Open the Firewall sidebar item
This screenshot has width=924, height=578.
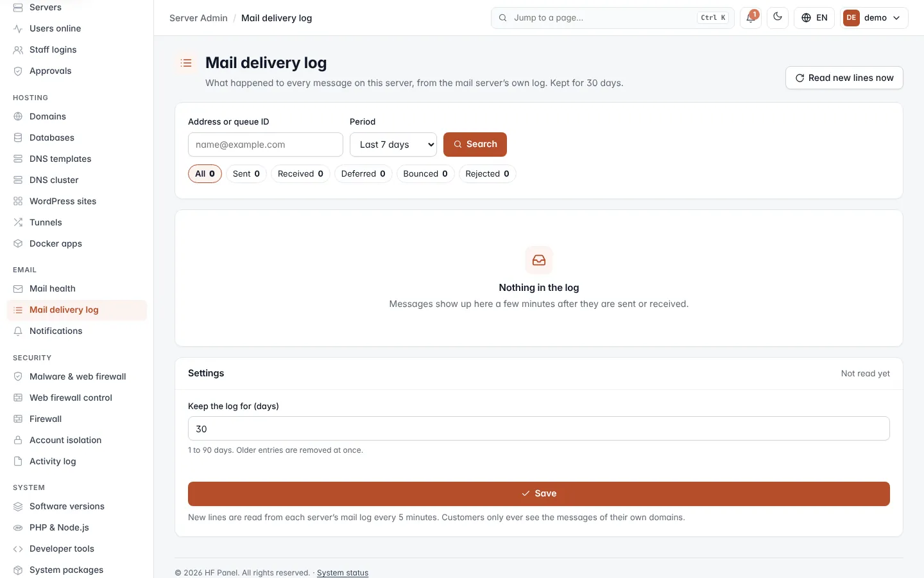click(x=77, y=419)
